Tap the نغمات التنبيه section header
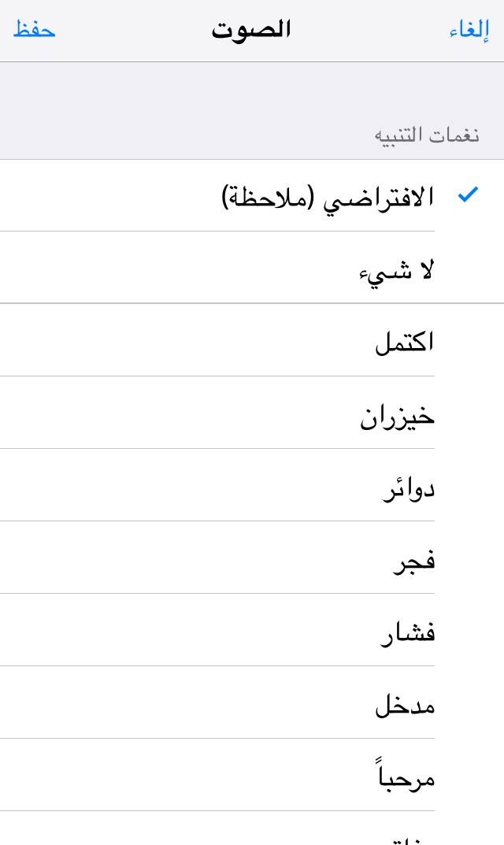This screenshot has width=504, height=845. click(426, 134)
